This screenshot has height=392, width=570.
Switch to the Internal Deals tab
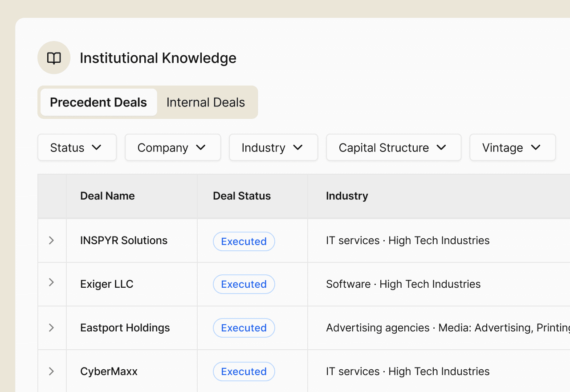[206, 102]
